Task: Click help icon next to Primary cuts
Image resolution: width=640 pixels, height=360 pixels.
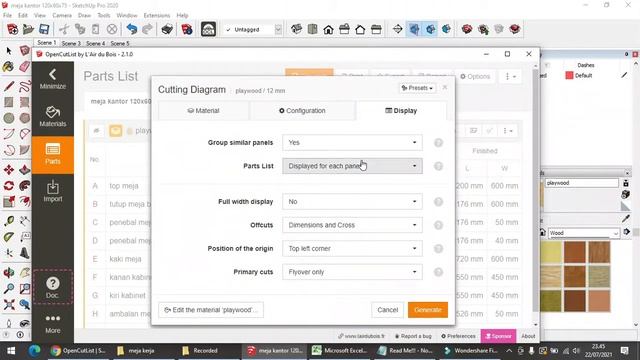Action: point(438,272)
